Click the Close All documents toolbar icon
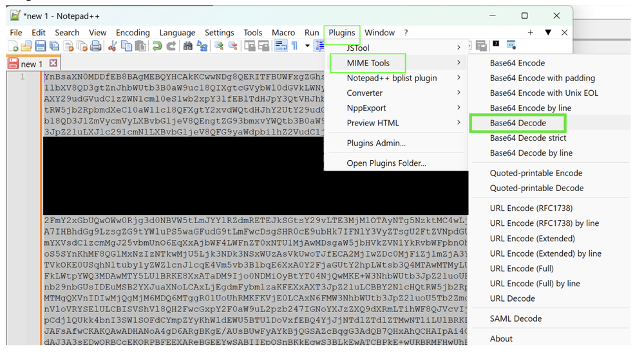This screenshot has width=644, height=357. (x=82, y=46)
